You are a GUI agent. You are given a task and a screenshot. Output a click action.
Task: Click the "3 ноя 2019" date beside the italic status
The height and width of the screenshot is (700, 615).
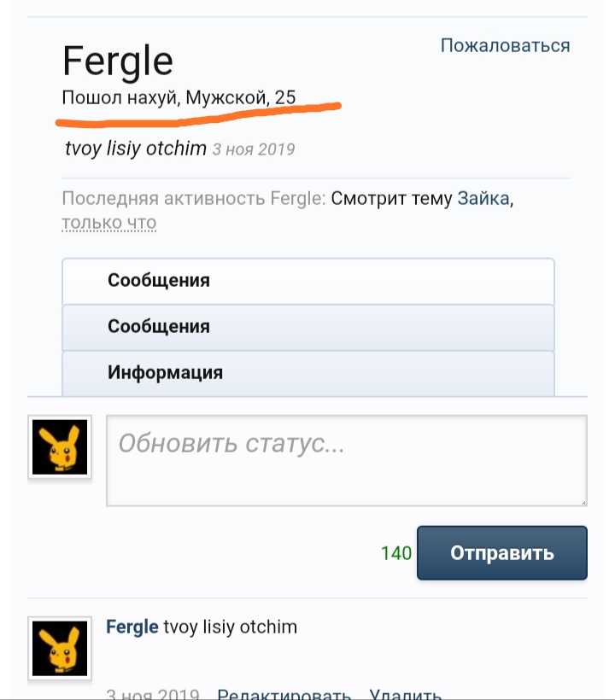(254, 149)
